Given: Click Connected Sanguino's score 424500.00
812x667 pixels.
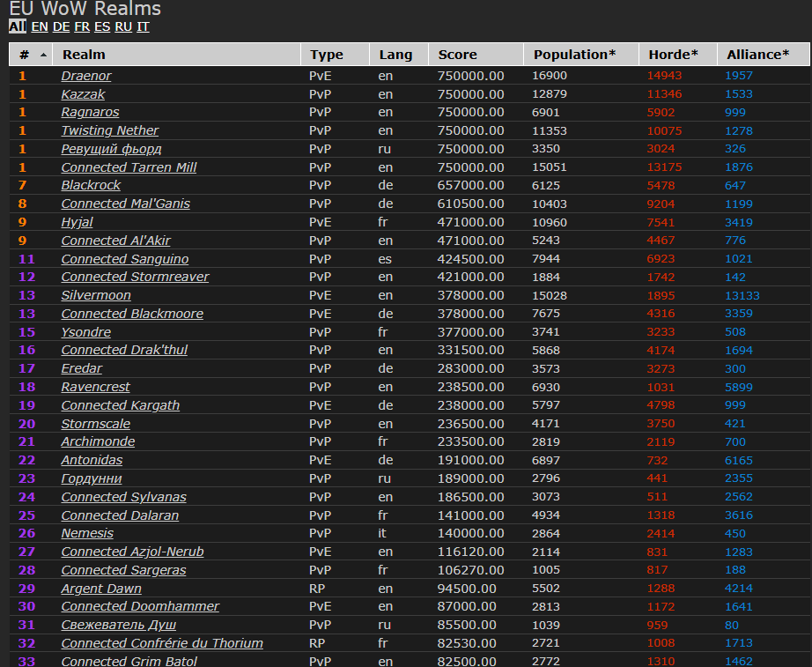Looking at the screenshot, I should click(471, 259).
